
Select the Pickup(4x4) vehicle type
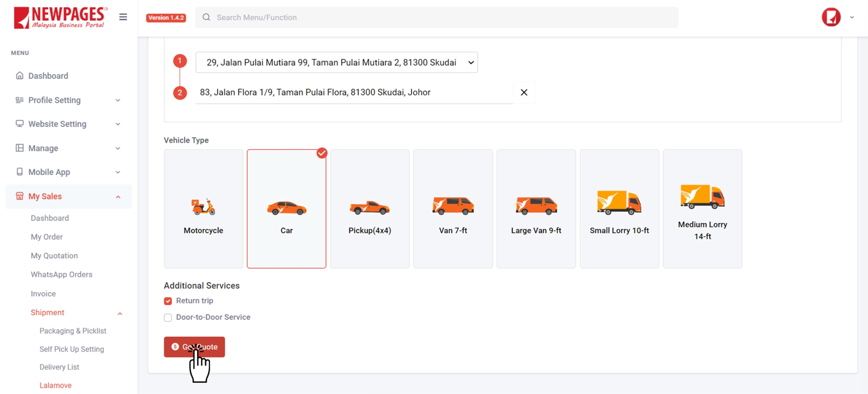tap(370, 209)
